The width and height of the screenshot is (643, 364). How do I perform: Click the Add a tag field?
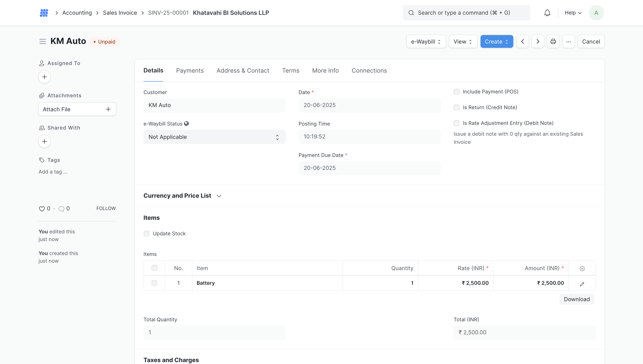click(53, 172)
